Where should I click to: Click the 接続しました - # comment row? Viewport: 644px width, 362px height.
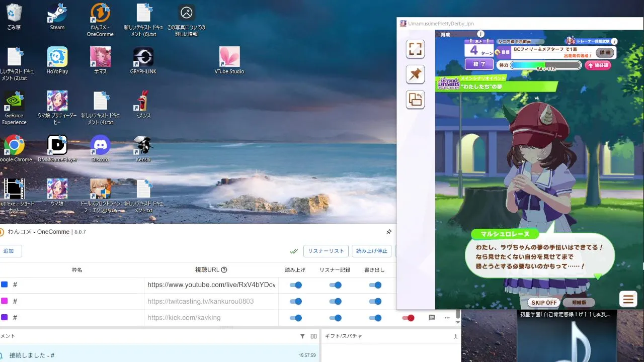[160, 355]
